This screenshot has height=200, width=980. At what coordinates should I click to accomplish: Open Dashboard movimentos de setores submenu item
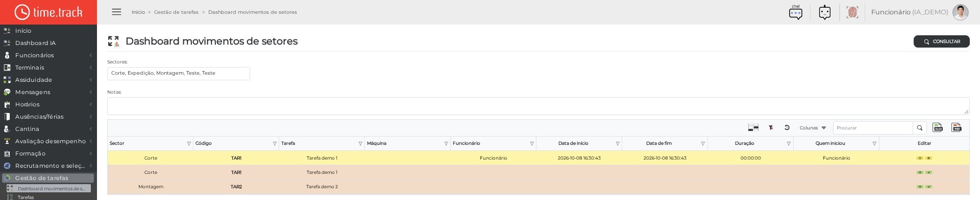pyautogui.click(x=49, y=189)
